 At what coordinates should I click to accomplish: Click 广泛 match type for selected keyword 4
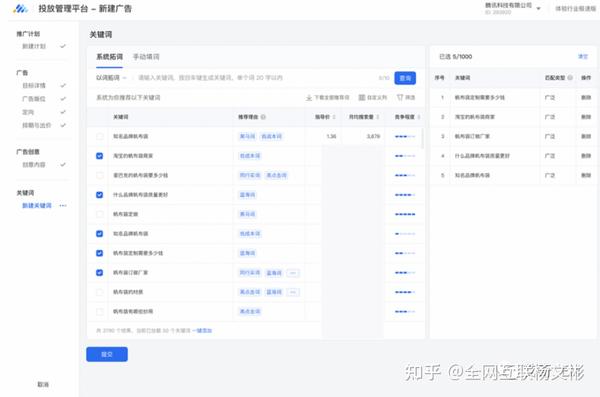pos(550,156)
